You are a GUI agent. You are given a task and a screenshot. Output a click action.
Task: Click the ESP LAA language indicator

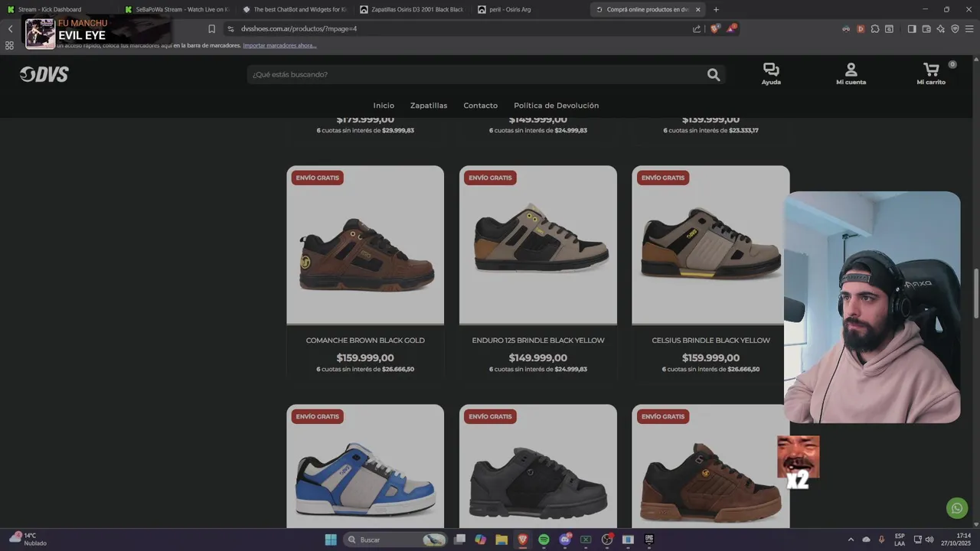coord(900,540)
